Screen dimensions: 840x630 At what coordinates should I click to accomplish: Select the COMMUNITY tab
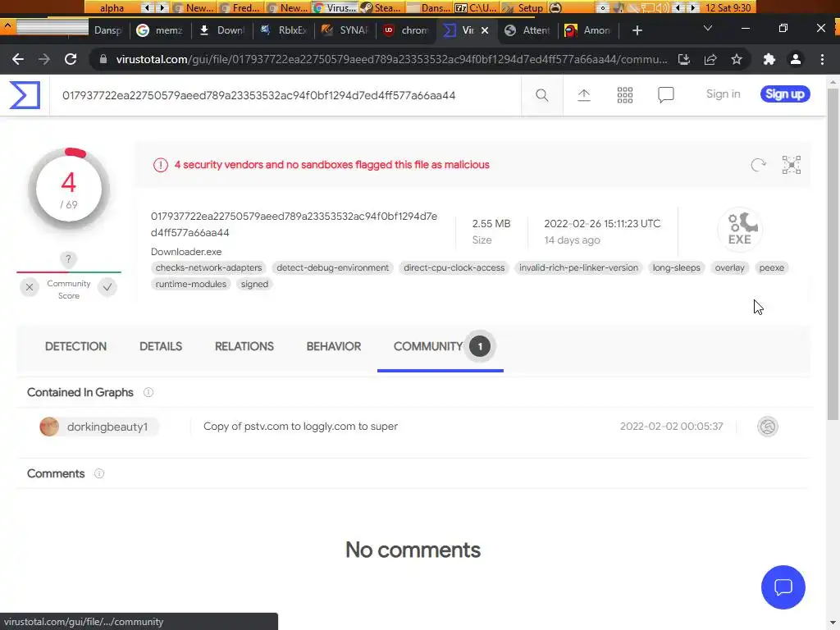(441, 347)
